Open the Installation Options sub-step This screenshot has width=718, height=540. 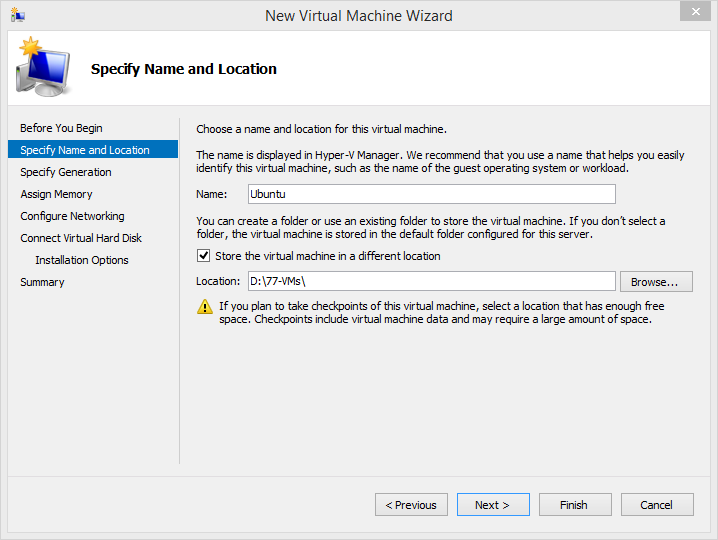pyautogui.click(x=82, y=260)
